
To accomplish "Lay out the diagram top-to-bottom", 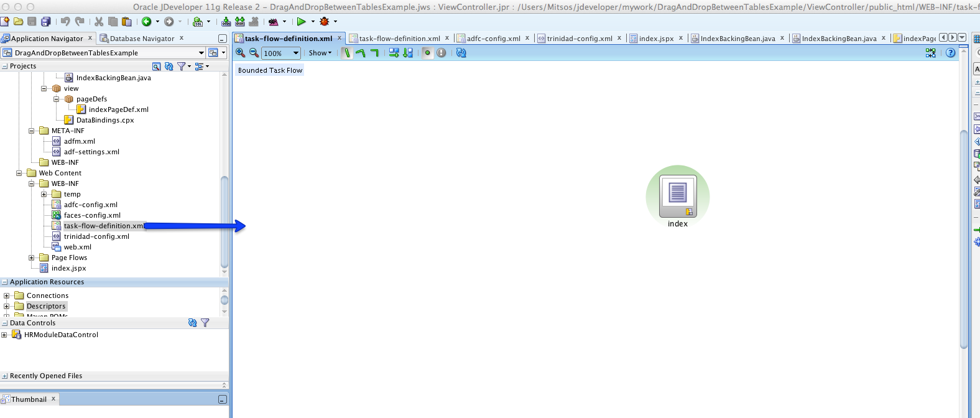I will (x=408, y=53).
